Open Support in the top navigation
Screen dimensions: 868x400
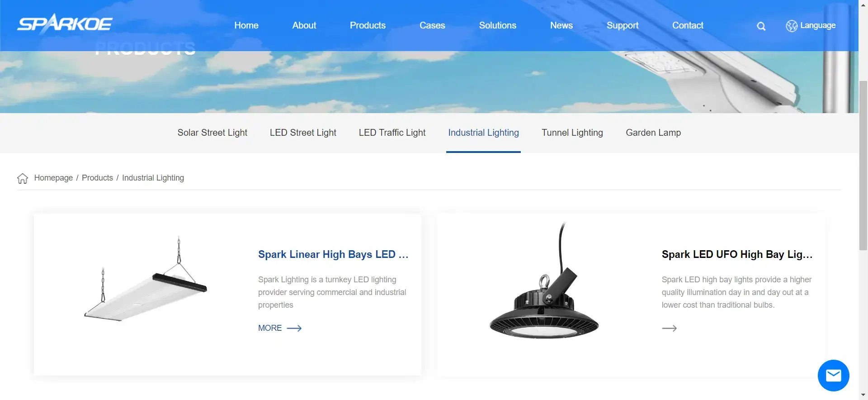pyautogui.click(x=623, y=25)
